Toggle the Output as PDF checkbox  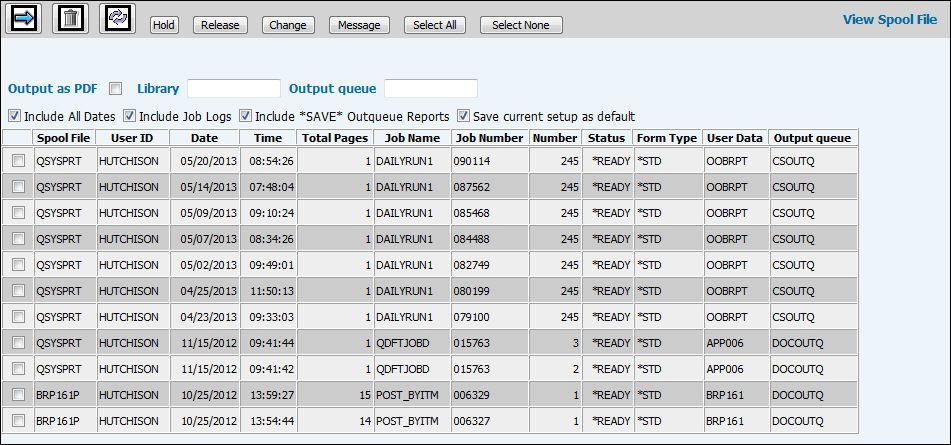[116, 89]
